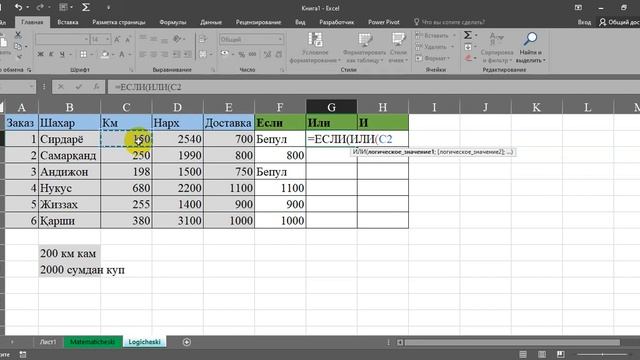Click the merge and center icon
This screenshot has height=360, width=640.
[203, 54]
